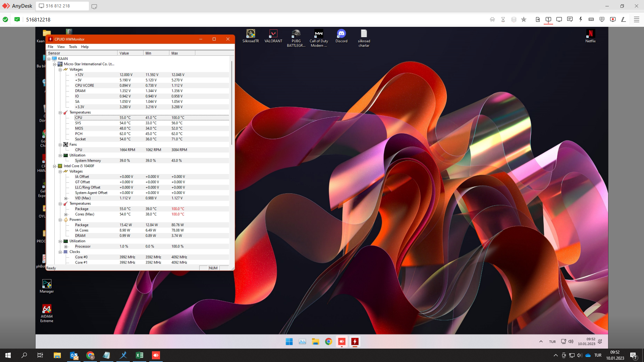
Task: Collapse Intel Core i5 10400F node
Action: coord(54,166)
